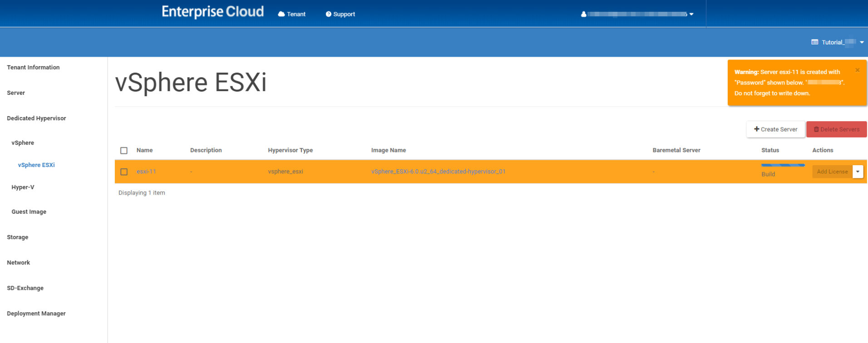Click the warning message text in notification

[x=789, y=83]
